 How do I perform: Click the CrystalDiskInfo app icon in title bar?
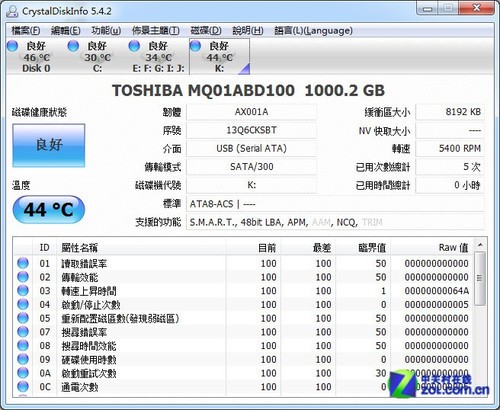[12, 11]
